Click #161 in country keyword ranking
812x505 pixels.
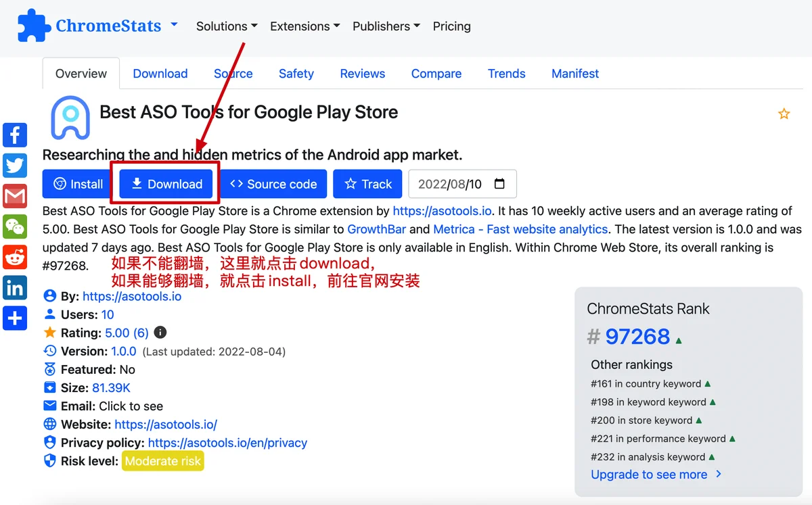(x=646, y=383)
